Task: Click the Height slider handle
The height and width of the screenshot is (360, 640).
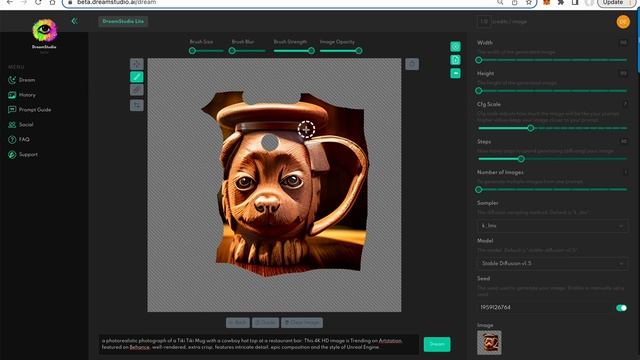Action: point(479,91)
